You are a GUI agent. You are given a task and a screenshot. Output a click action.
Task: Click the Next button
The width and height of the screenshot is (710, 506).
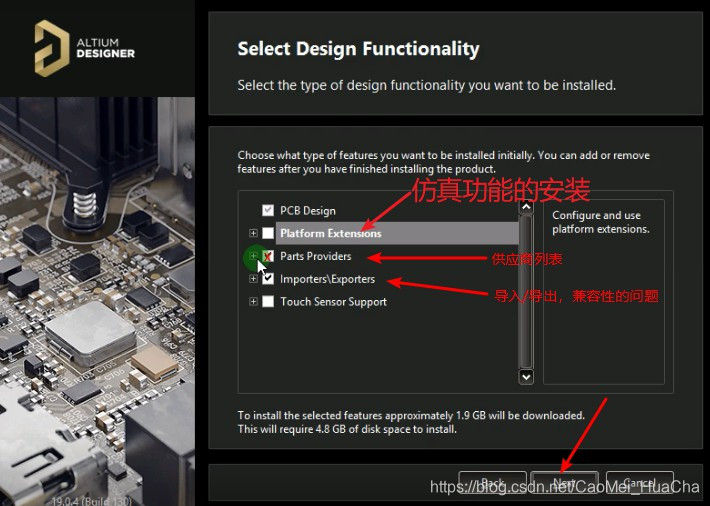click(564, 483)
